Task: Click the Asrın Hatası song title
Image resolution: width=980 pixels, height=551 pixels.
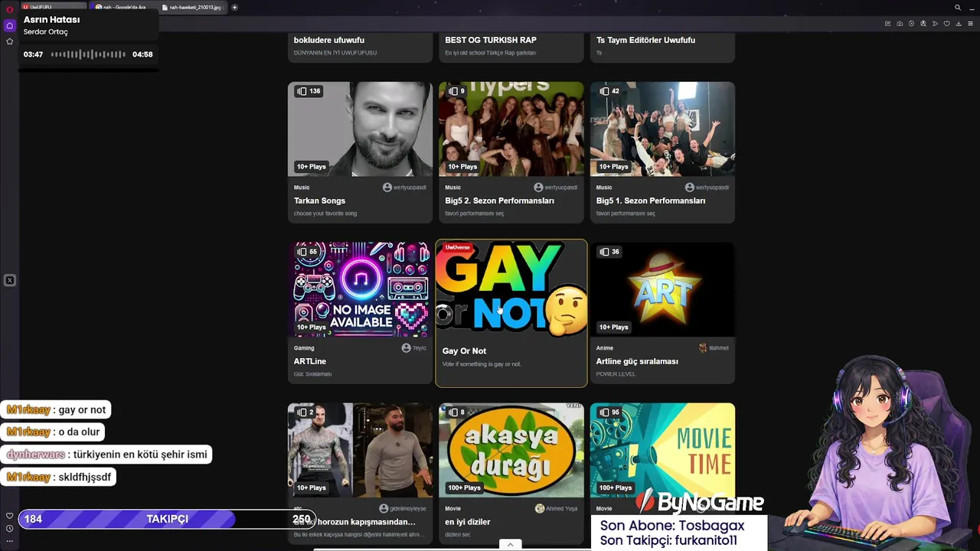Action: click(51, 20)
